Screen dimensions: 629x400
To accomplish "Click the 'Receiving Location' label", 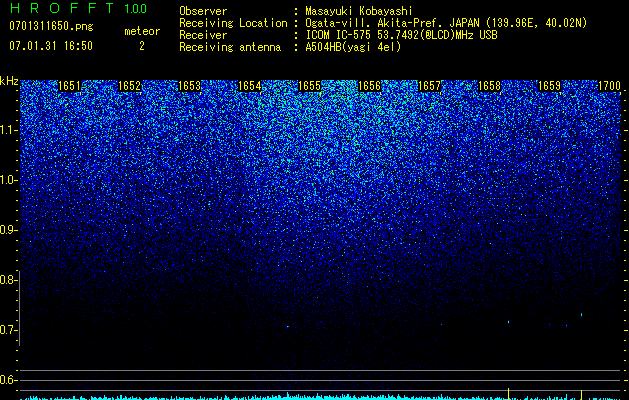I will 233,23.
